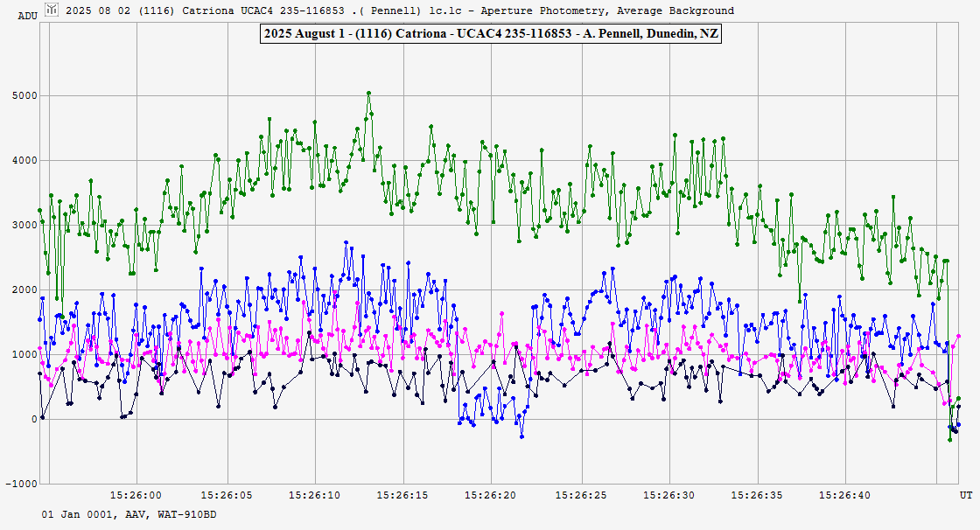Click the last magenta data point at right edge

(x=959, y=336)
